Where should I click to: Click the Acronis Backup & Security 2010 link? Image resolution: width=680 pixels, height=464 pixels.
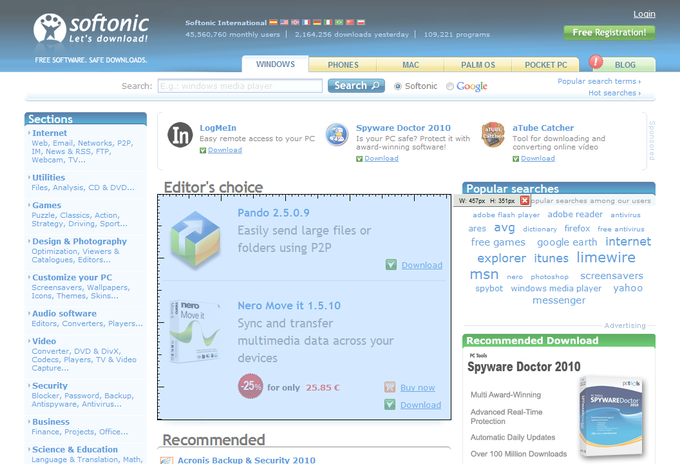tap(246, 460)
